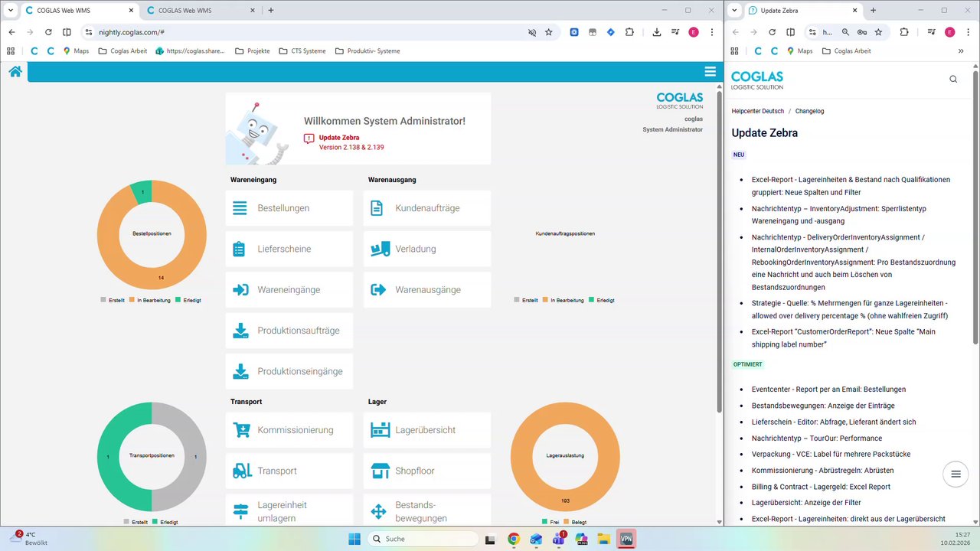980x551 pixels.
Task: Open the Lagerübersicht tile
Action: 427,430
